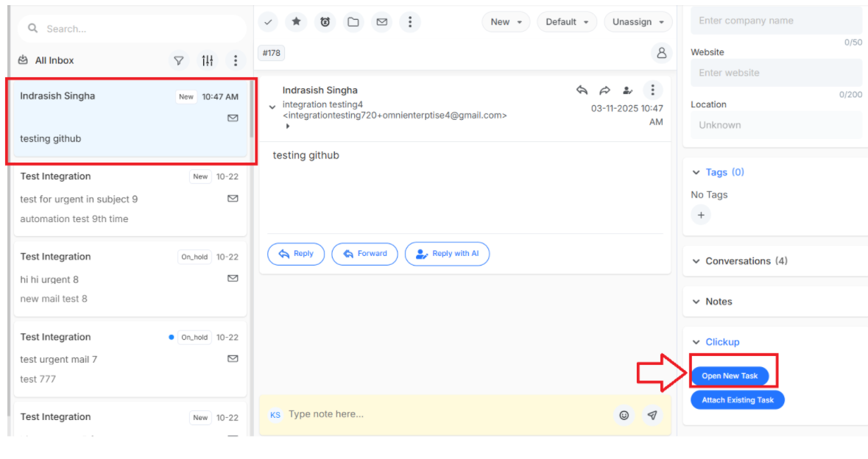Open the New status dropdown
The height and width of the screenshot is (459, 868).
pos(506,22)
